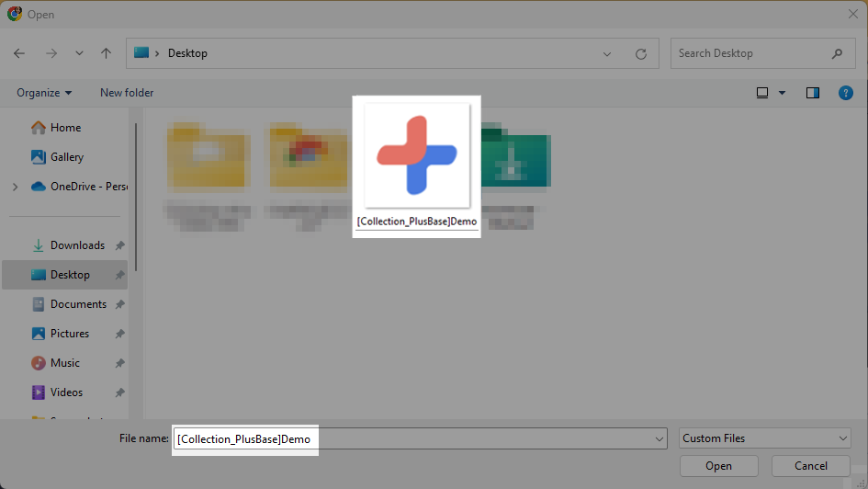Expand the OneDrive tree node
The width and height of the screenshot is (868, 489).
point(15,187)
